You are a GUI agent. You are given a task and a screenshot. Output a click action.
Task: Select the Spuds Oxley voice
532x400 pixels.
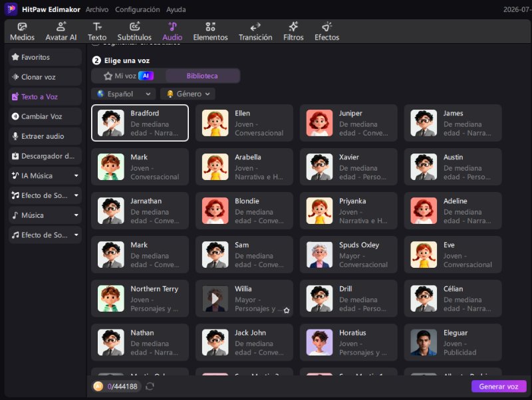[x=348, y=254]
